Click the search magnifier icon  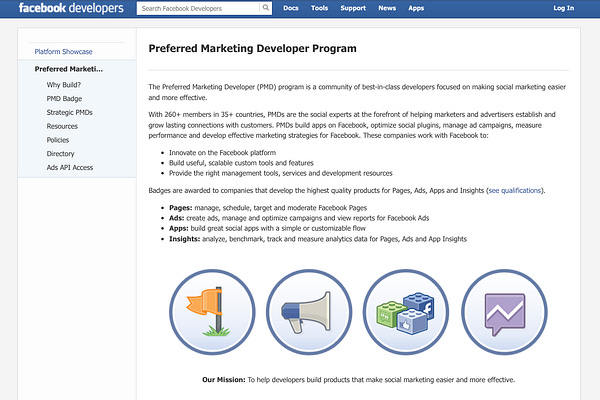click(265, 8)
